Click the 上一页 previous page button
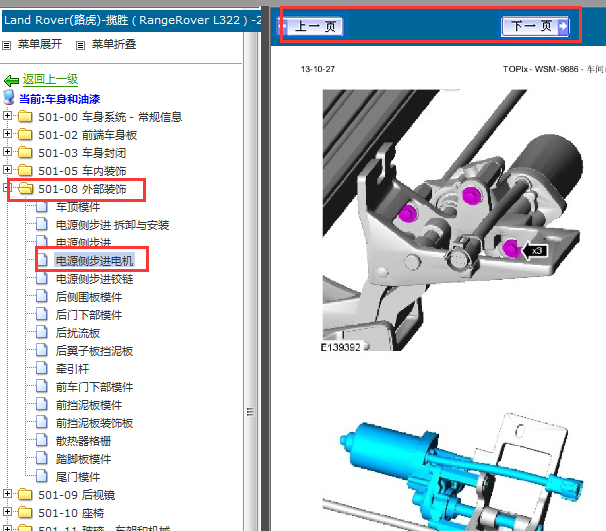Screen dimensions: 606x531 click(x=310, y=26)
